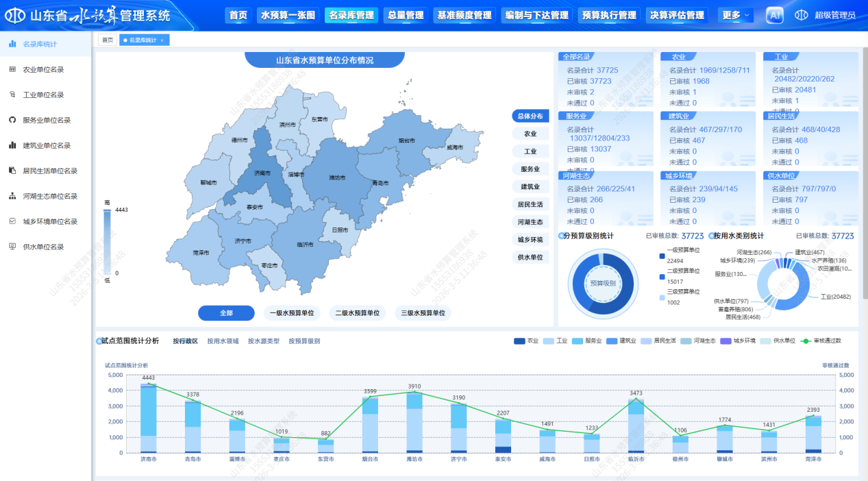Screen dimensions: 868x481
Task: Click the 农业单位名录 table icon in sidebar
Action: tap(12, 69)
